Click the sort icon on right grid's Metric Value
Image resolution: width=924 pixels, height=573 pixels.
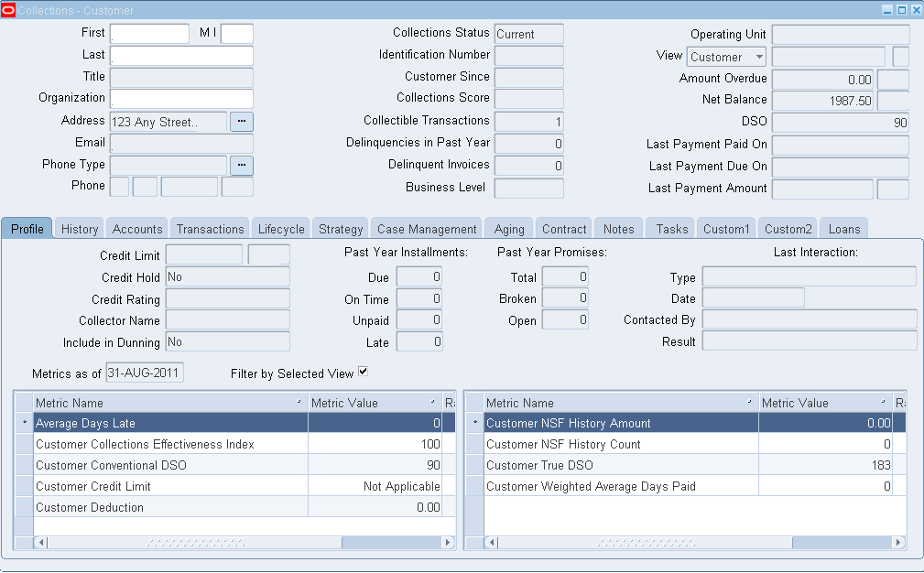[886, 402]
